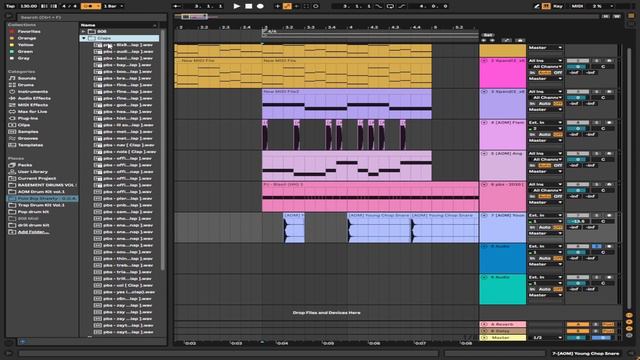Open Current Project folder
This screenshot has height=360, width=640.
(x=37, y=178)
